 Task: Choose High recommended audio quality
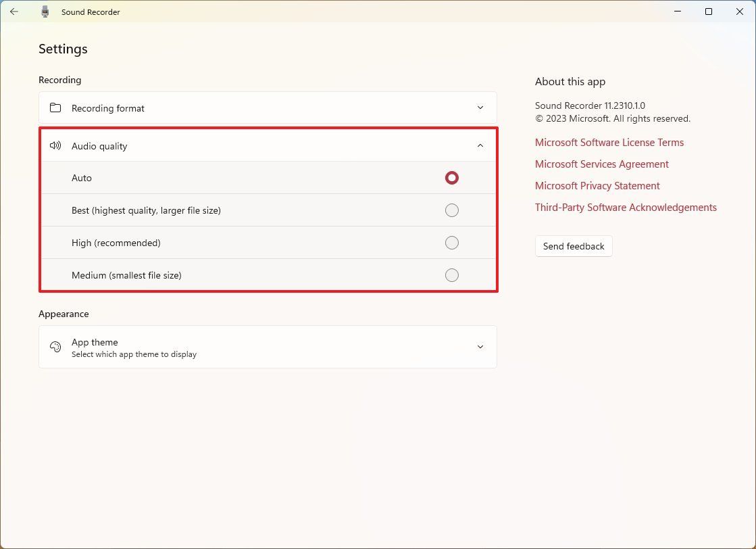click(451, 243)
